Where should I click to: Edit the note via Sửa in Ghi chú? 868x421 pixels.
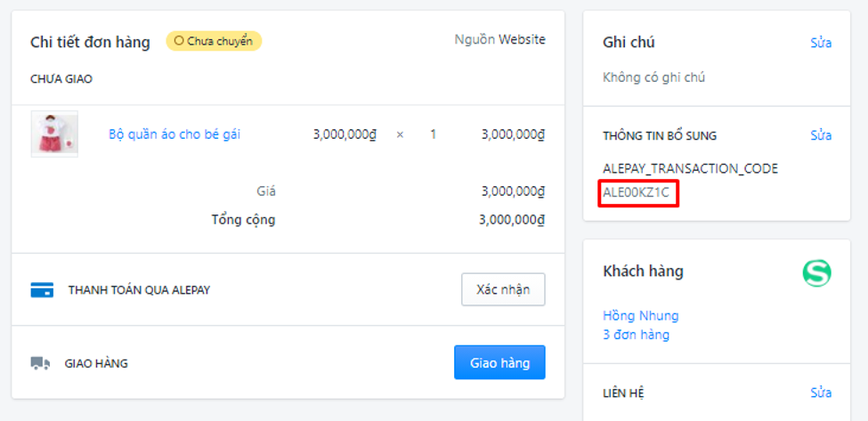click(x=821, y=43)
